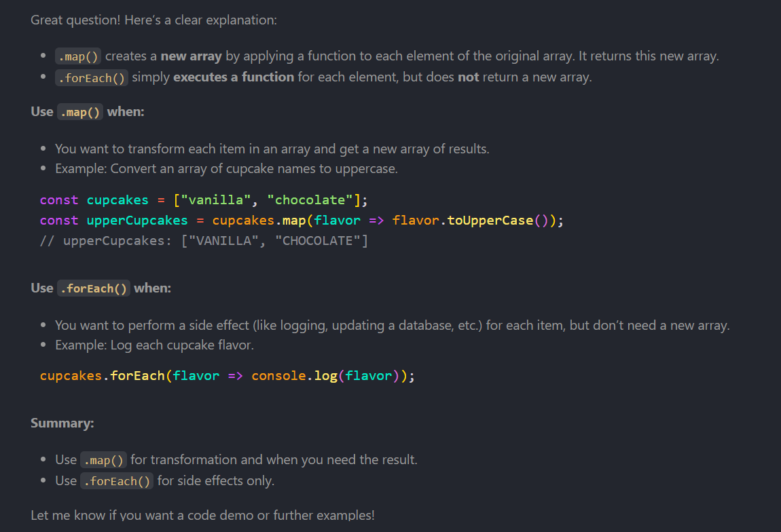
Task: Click the upperCupcakes variable name in declaration
Action: click(137, 221)
